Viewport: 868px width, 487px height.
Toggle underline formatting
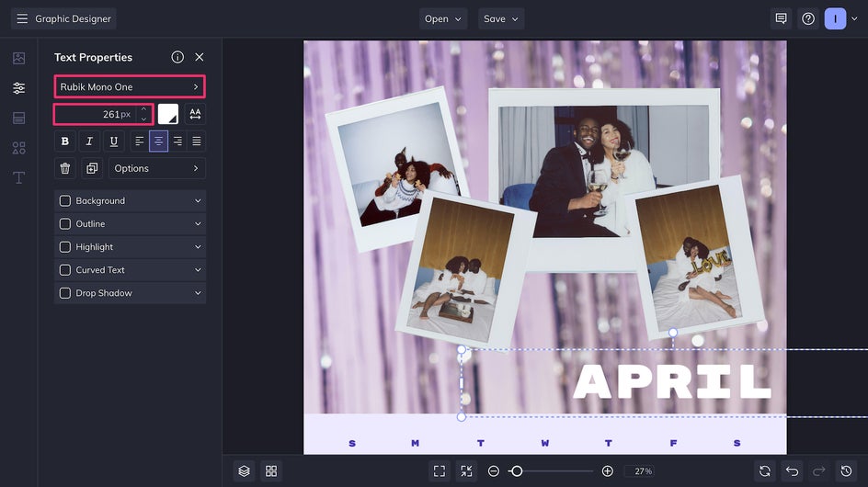(x=113, y=142)
